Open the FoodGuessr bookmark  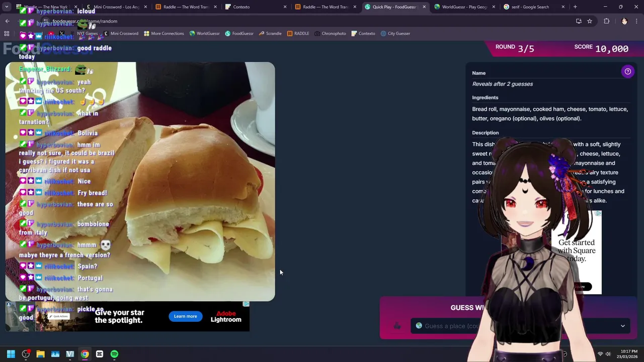pos(239,33)
